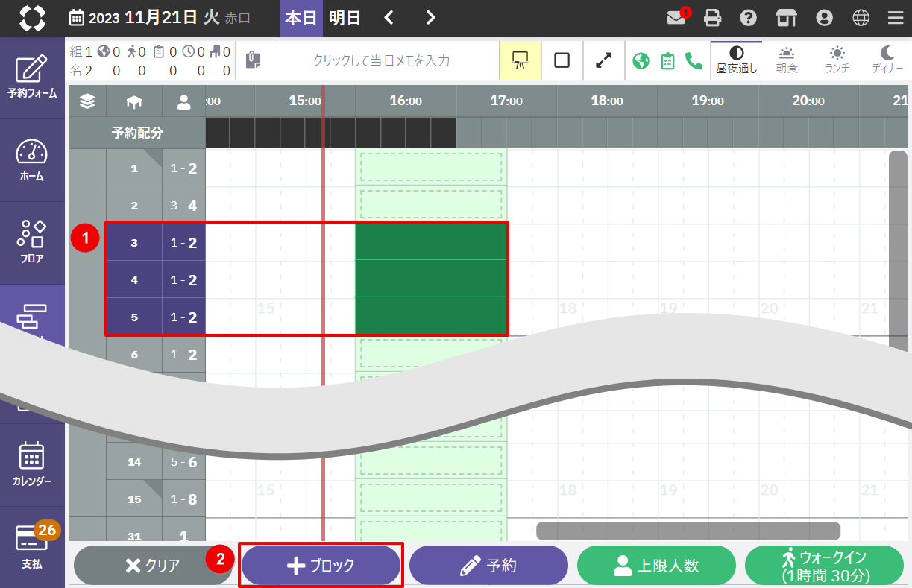The width and height of the screenshot is (912, 588).
Task: Select the ランチ time period tab
Action: (837, 60)
